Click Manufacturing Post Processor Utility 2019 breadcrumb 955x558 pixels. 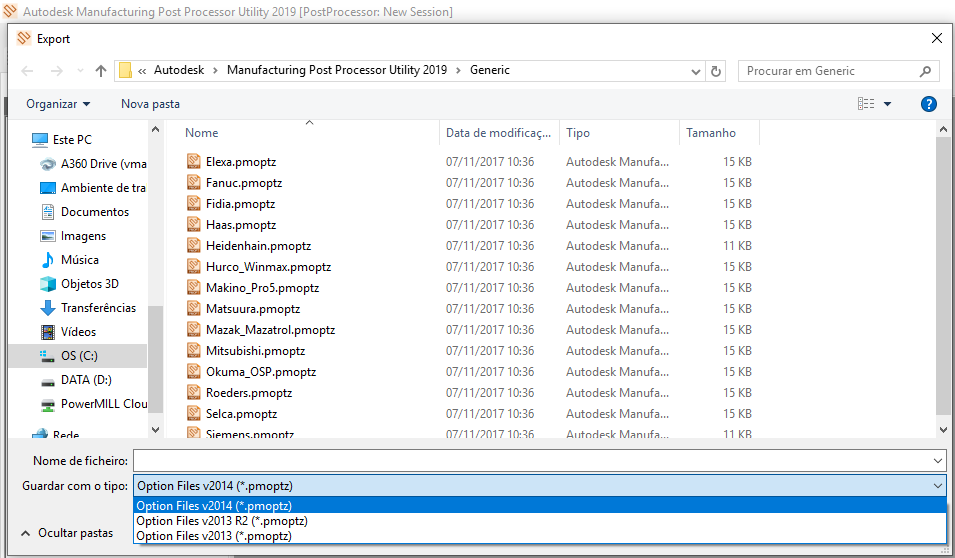[x=337, y=70]
